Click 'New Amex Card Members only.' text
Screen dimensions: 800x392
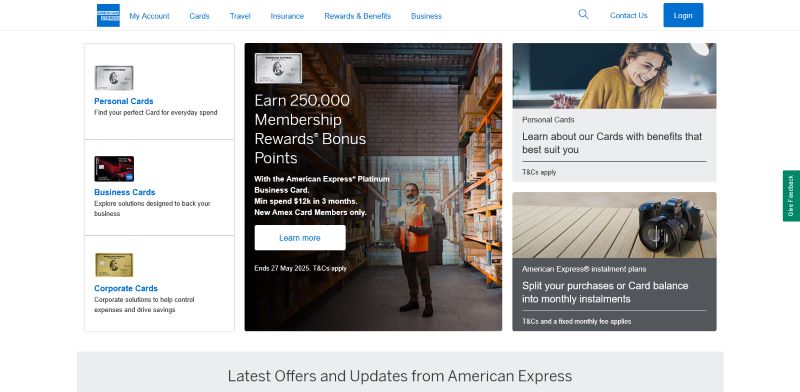310,212
